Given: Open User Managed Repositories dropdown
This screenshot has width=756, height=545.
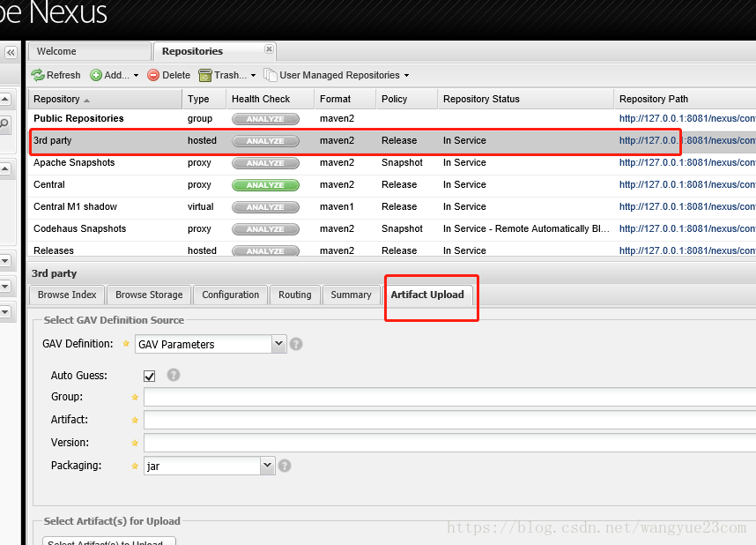Looking at the screenshot, I should coord(337,75).
